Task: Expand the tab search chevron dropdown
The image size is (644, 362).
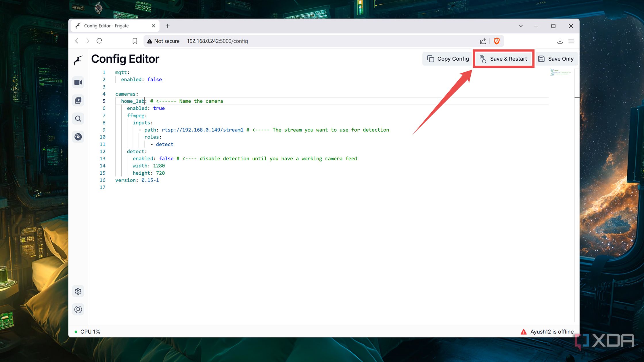Action: pyautogui.click(x=521, y=26)
